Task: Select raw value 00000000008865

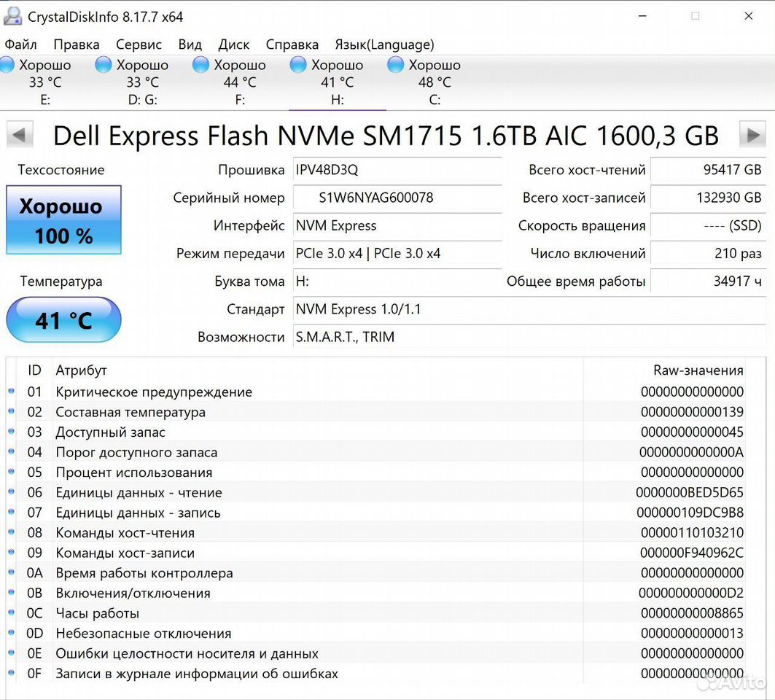Action: coord(692,613)
